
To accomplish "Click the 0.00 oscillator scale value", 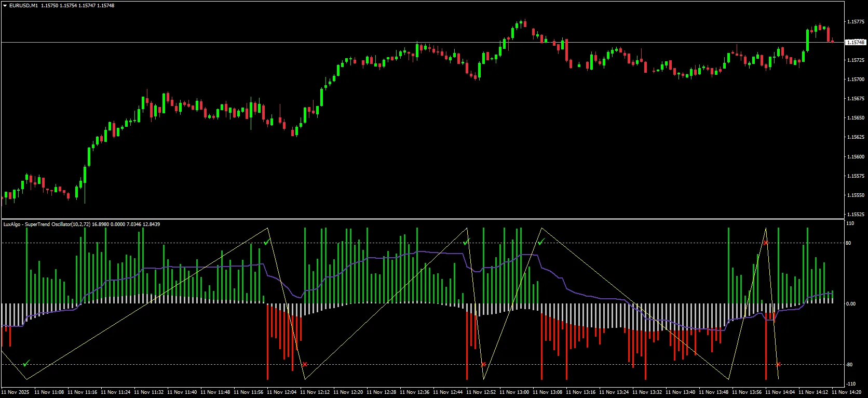I will [x=851, y=304].
